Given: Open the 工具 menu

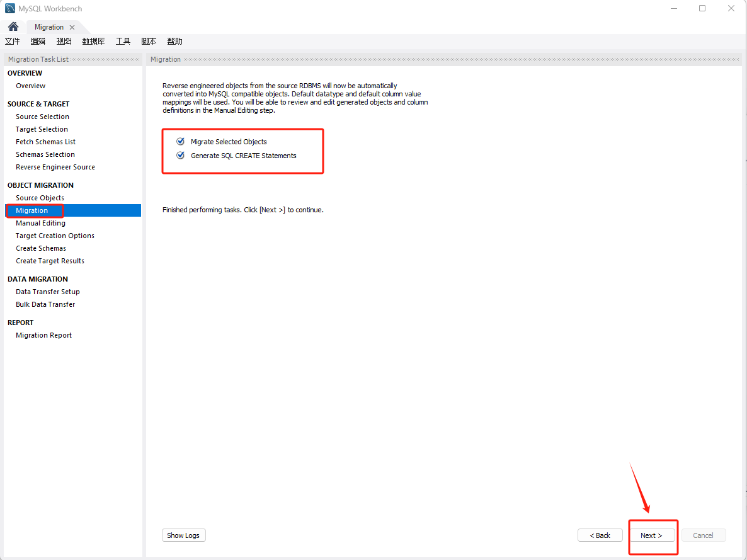Looking at the screenshot, I should pos(123,42).
